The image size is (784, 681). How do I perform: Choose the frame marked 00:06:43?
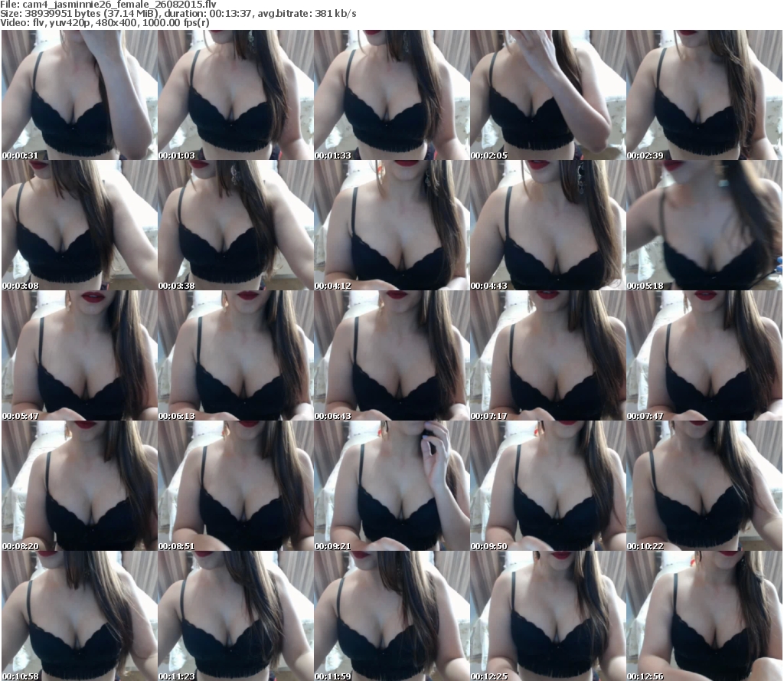(391, 355)
